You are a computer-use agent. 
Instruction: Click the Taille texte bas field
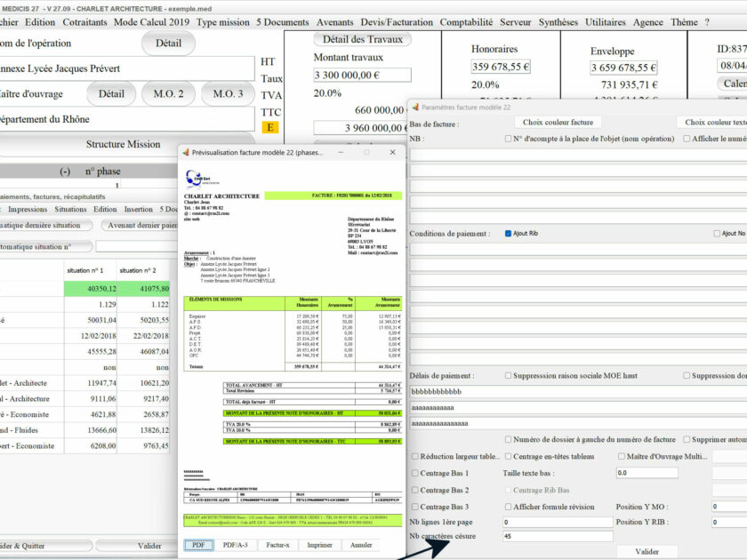tap(647, 473)
